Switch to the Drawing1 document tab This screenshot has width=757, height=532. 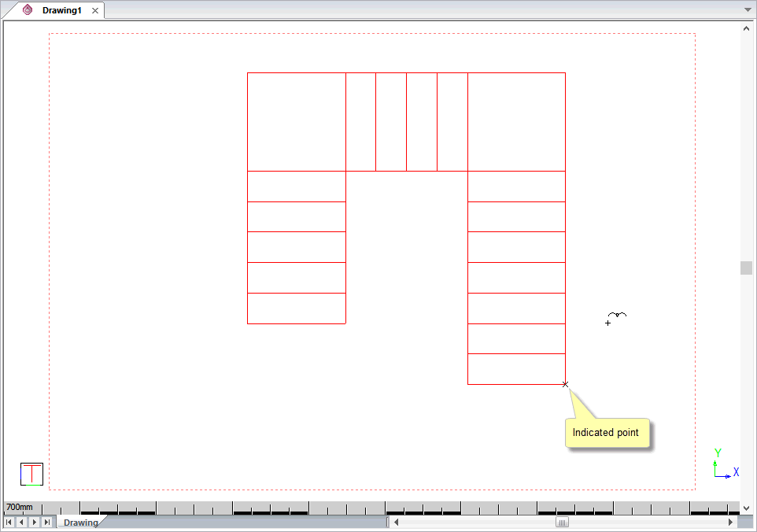click(61, 11)
